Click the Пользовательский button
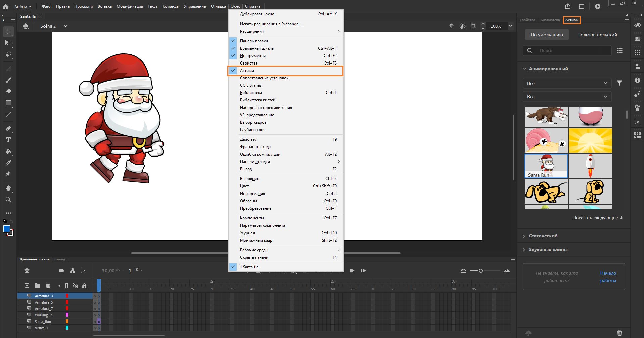The width and height of the screenshot is (644, 338). pos(597,35)
